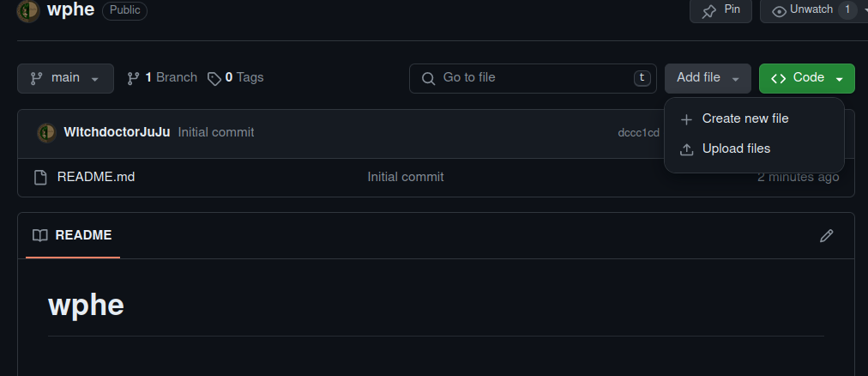
Task: Open the main branch selector dropdown
Action: pos(65,78)
